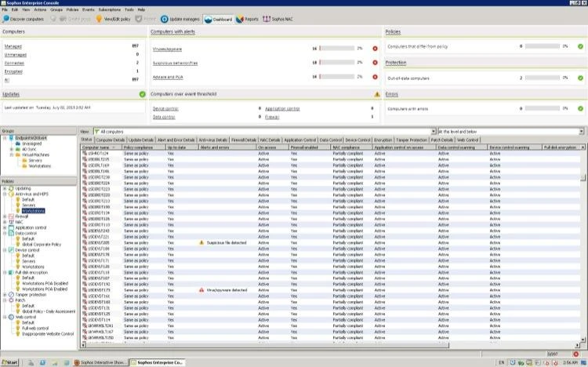
Task: Click green check icon beside Updates
Action: [142, 94]
